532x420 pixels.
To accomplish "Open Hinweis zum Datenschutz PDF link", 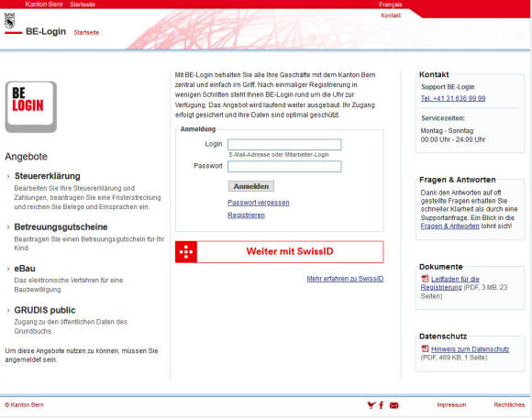I will pos(470,349).
